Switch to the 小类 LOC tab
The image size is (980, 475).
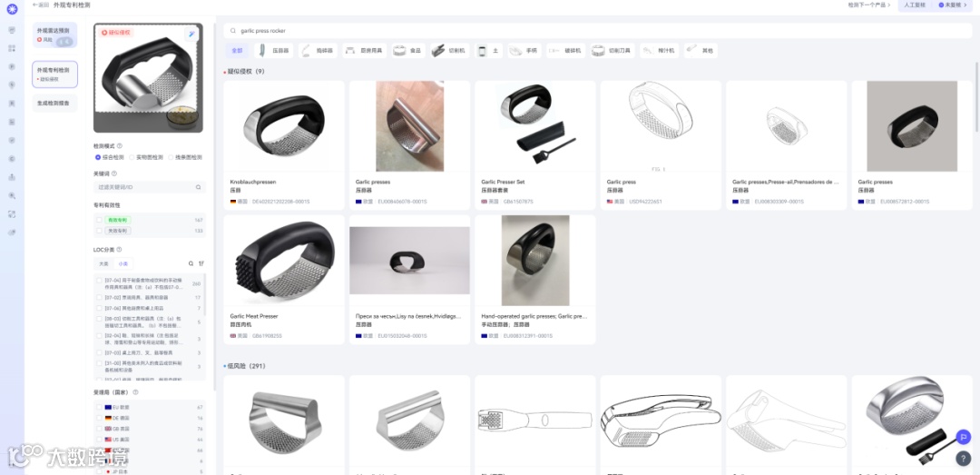point(122,264)
